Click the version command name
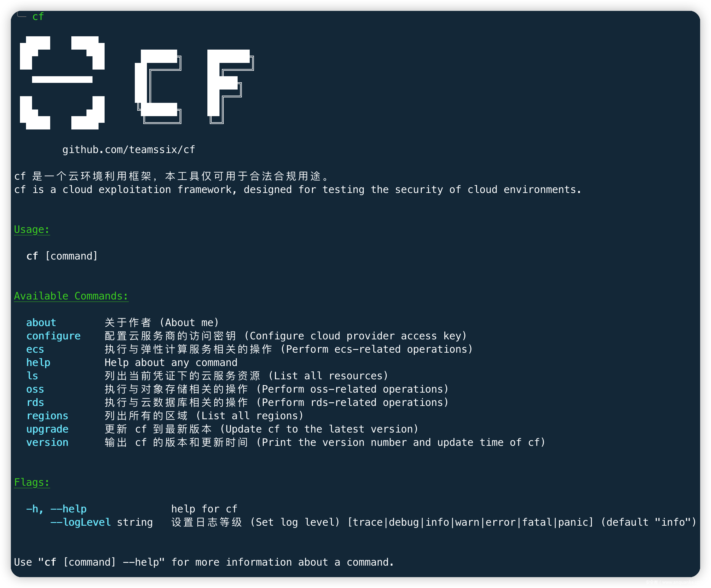This screenshot has height=588, width=711. tap(47, 442)
